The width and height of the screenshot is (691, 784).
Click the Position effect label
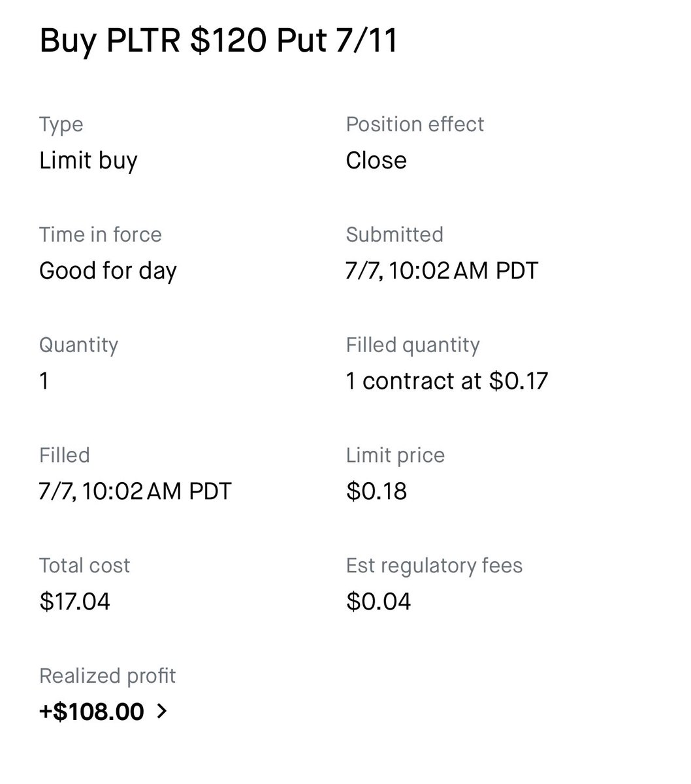point(415,124)
